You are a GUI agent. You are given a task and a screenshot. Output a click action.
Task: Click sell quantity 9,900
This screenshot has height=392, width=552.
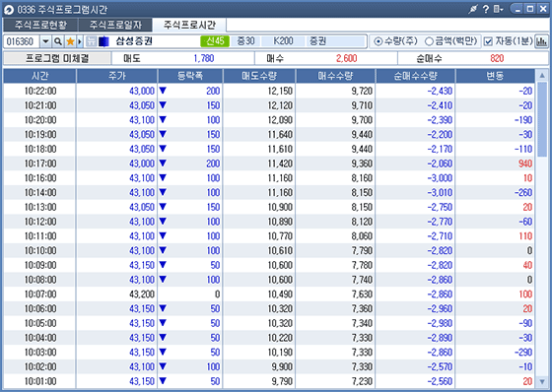(x=282, y=366)
